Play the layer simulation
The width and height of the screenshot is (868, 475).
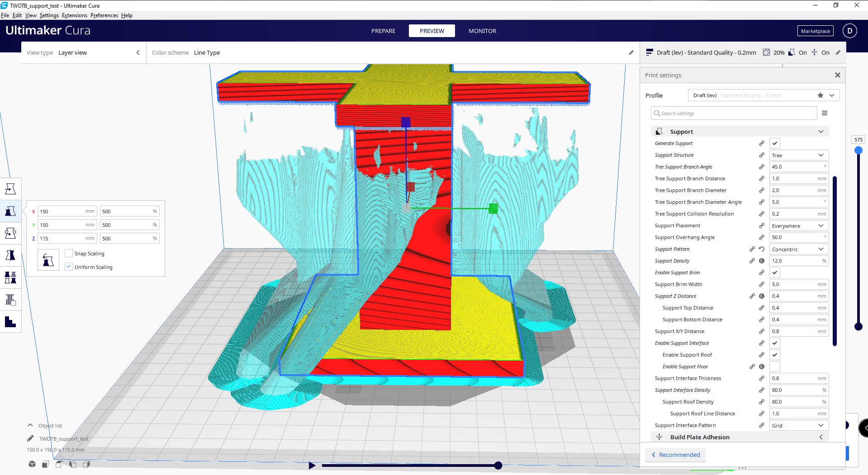coord(312,465)
